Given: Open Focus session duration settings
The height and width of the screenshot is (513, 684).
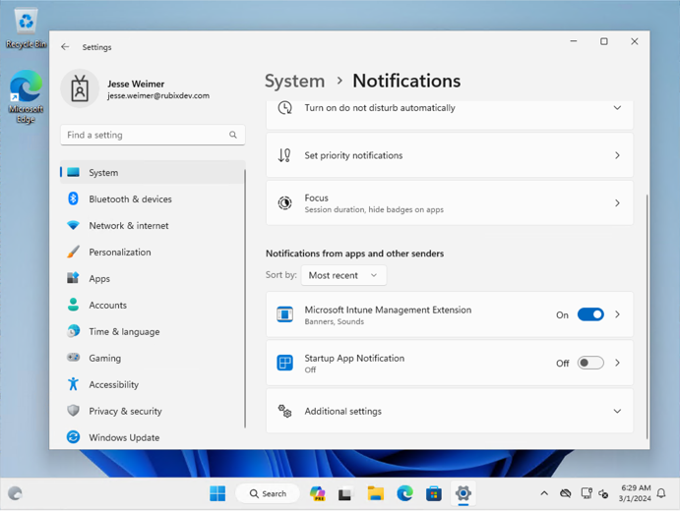Looking at the screenshot, I should pos(452,204).
